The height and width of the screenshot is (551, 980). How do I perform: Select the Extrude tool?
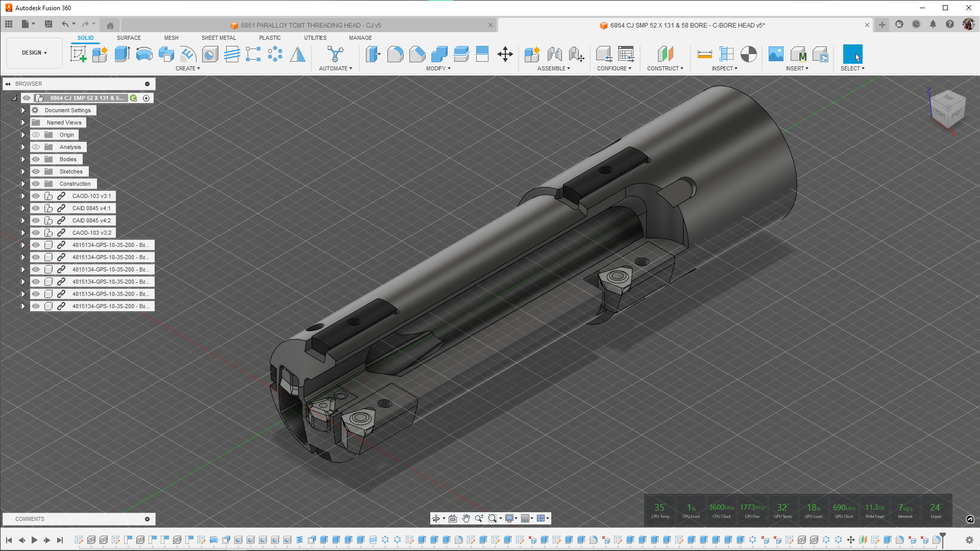122,54
